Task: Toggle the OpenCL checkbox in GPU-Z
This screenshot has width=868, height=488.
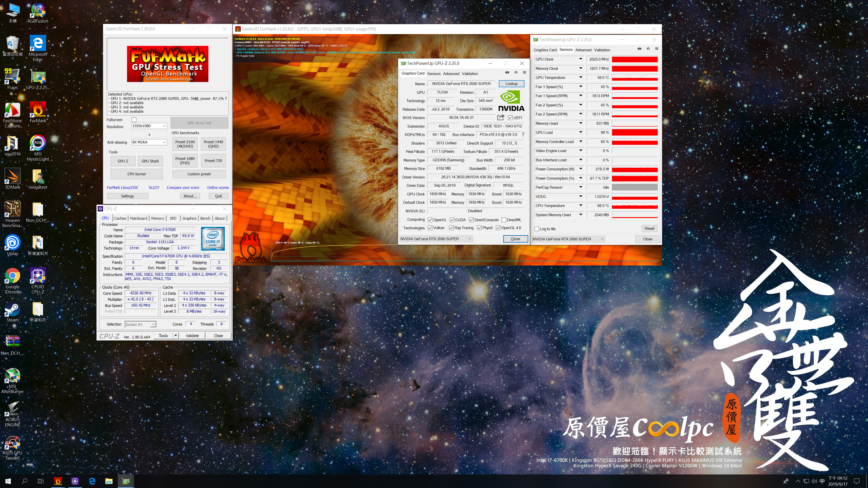Action: [x=430, y=220]
